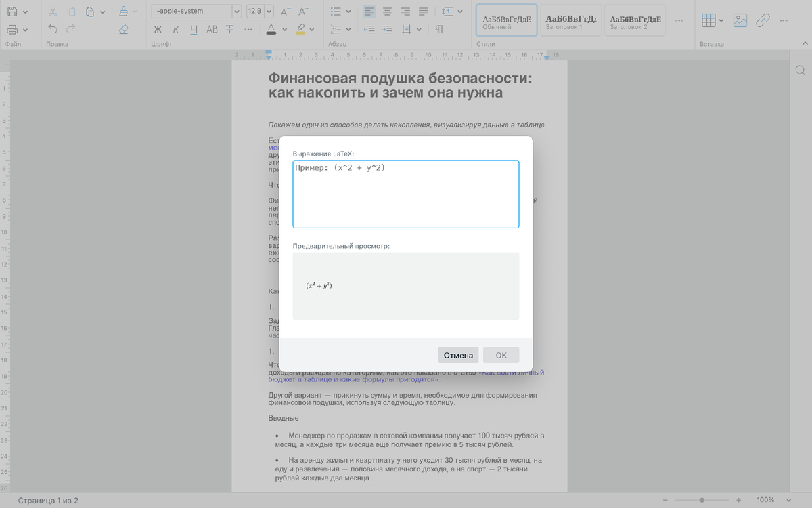Toggle center paragraph alignment
Screen dimensions: 812x508
pyautogui.click(x=388, y=12)
